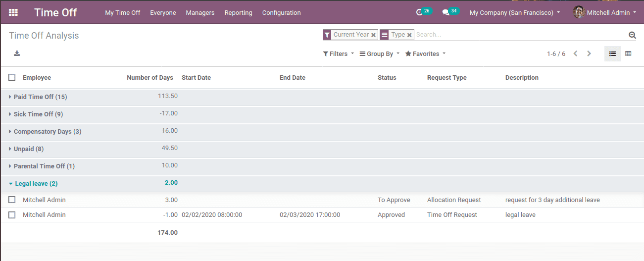Sort by Start Date column
The height and width of the screenshot is (261, 644).
[x=196, y=78]
